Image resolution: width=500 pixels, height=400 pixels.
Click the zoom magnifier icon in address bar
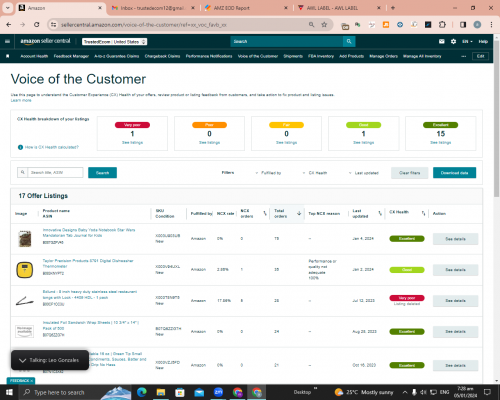(311, 25)
